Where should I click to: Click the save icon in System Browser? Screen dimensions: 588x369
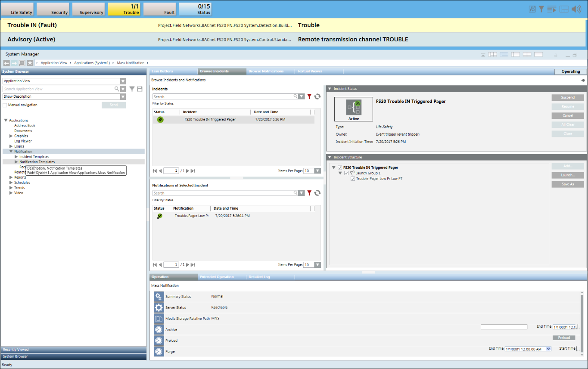tap(140, 89)
